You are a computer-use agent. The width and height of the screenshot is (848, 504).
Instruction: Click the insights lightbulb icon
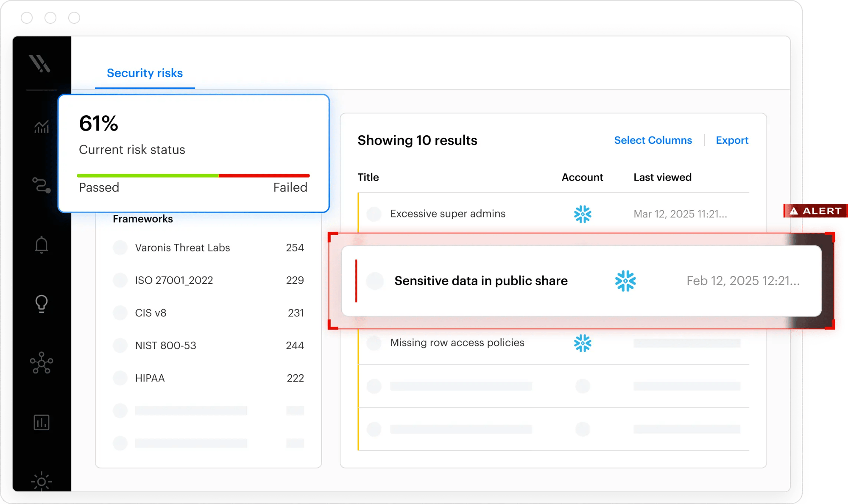pyautogui.click(x=42, y=304)
